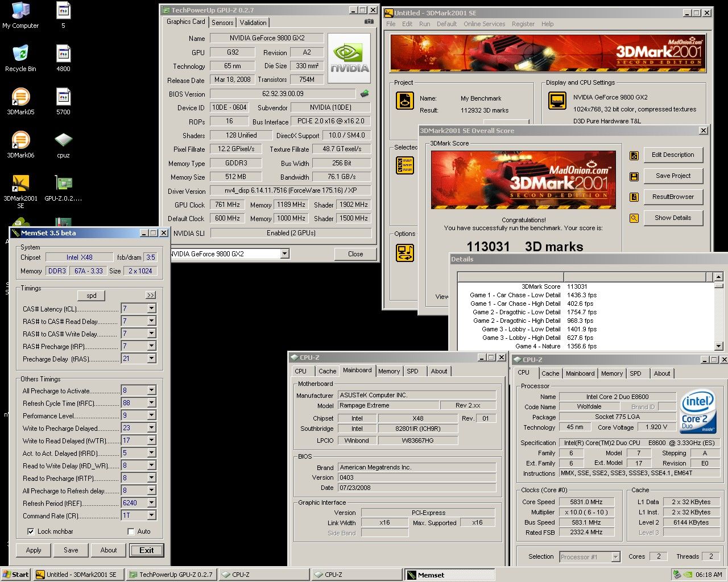728x582 pixels.
Task: Open Help menu in 3DMark2001 SE
Action: coord(548,24)
